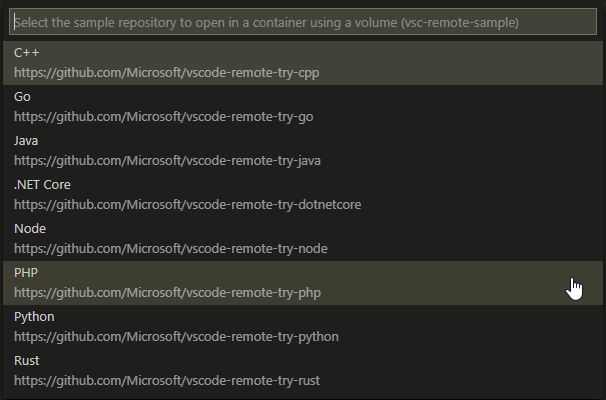
Task: Select the PHP sample repository entry
Action: [x=26, y=273]
